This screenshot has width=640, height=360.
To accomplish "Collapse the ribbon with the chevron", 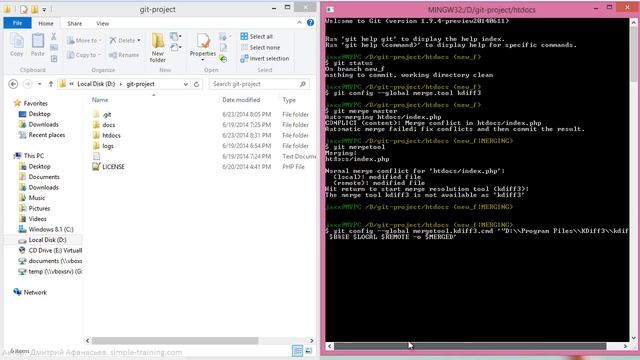I will tap(299, 23).
